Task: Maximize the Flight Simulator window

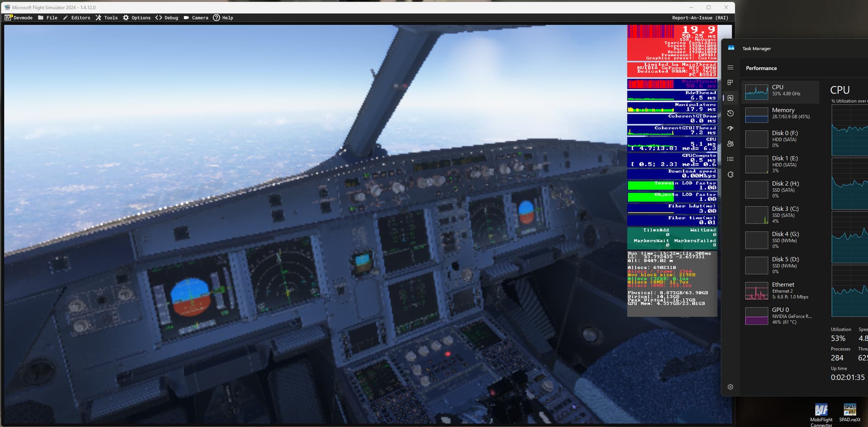Action: (708, 7)
